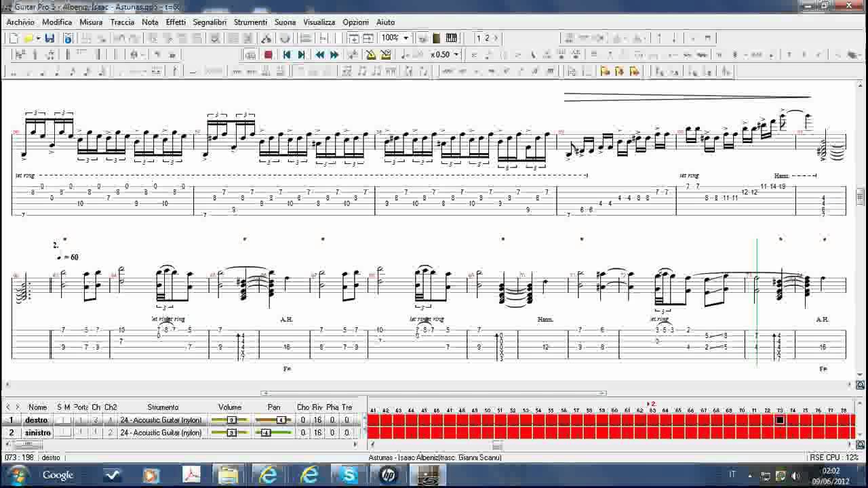Click the Nome column header
Image resolution: width=868 pixels, height=488 pixels.
tap(38, 407)
